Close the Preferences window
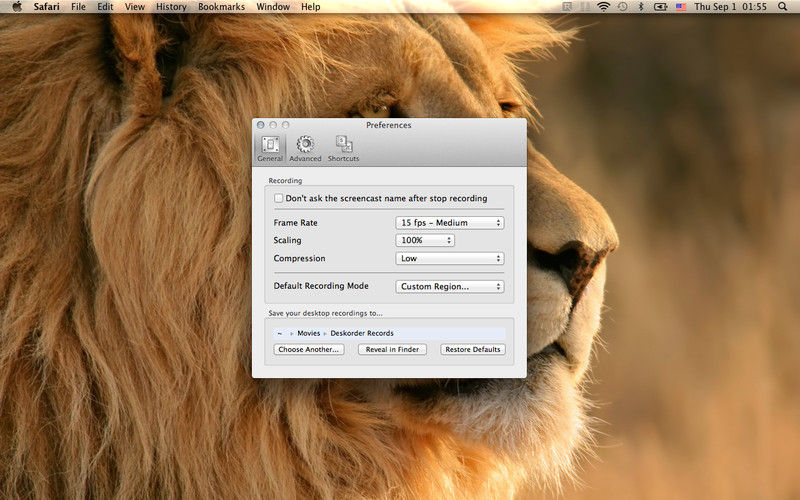 261,125
